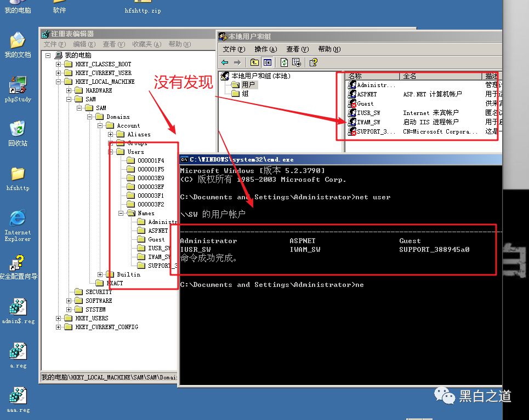
Task: Expand the HKEY_CLASSES_ROOT registry key
Action: (59, 64)
